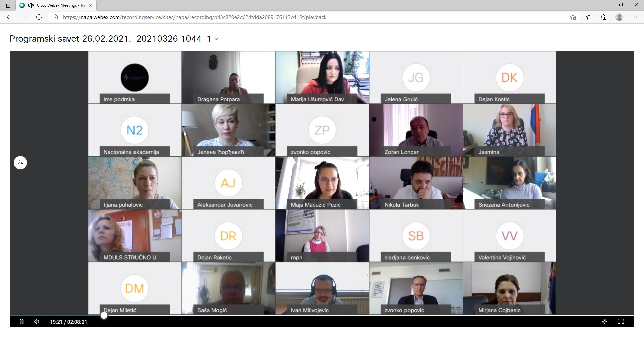
Task: Open the browser profile menu
Action: [x=619, y=17]
